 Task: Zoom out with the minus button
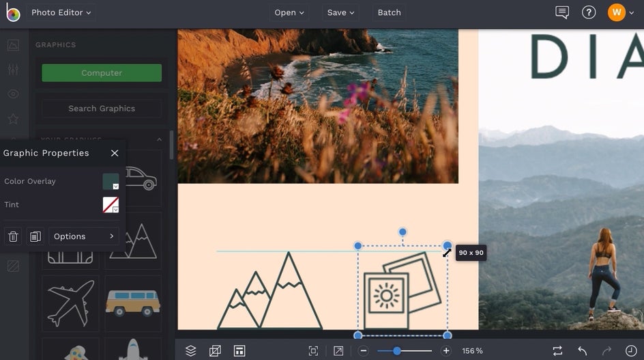[x=363, y=351]
